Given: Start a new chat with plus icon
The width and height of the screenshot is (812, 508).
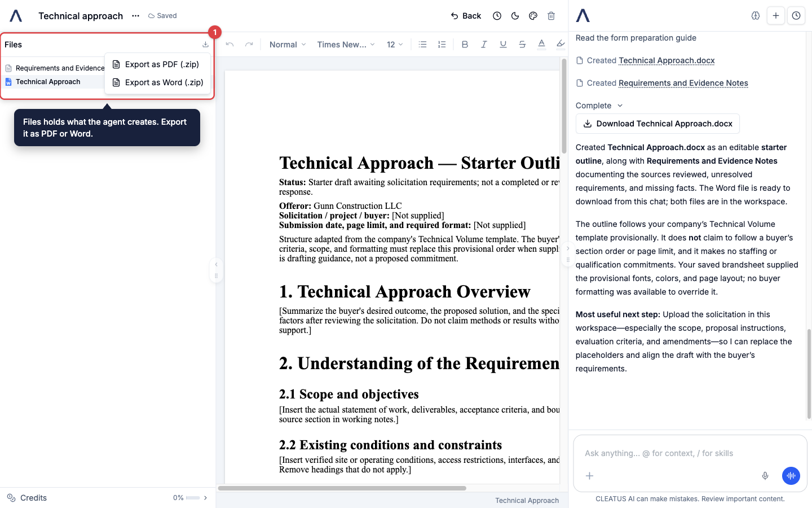Looking at the screenshot, I should click(776, 16).
